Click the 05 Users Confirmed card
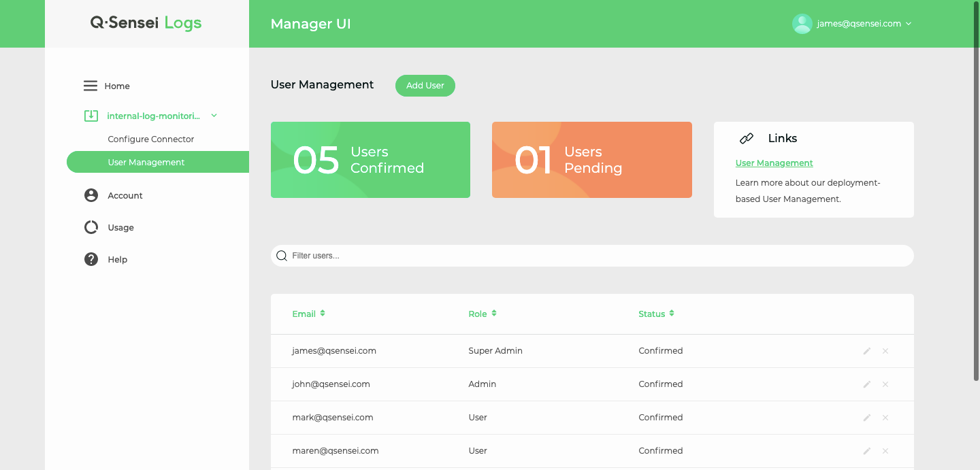The width and height of the screenshot is (980, 470). coord(370,160)
